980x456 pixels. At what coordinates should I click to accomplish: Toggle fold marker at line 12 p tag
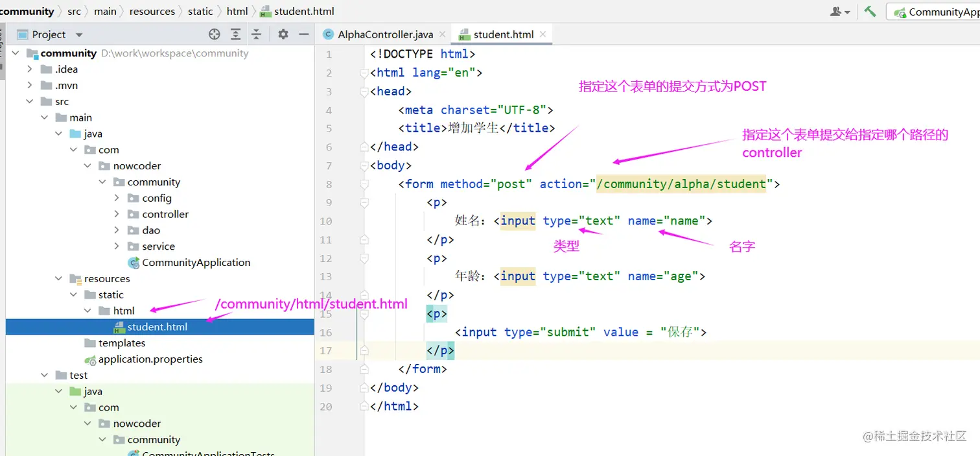pos(364,258)
